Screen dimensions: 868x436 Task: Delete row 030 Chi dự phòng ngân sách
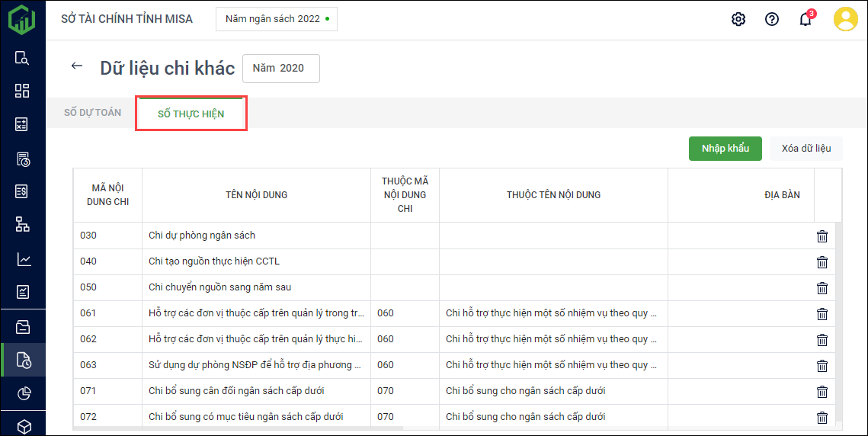(822, 236)
